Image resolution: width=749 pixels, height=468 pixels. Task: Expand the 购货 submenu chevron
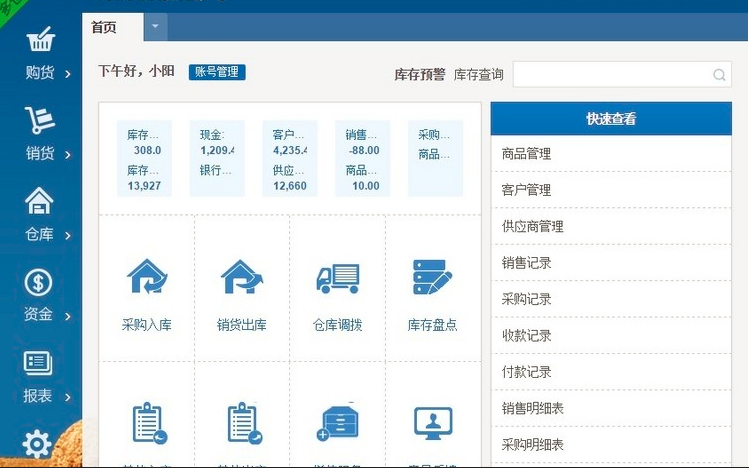tap(68, 74)
